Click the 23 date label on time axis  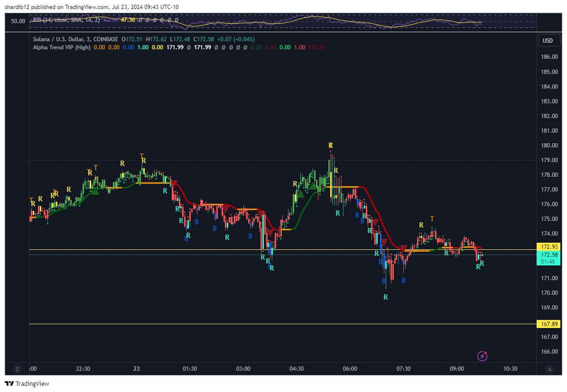(x=136, y=369)
